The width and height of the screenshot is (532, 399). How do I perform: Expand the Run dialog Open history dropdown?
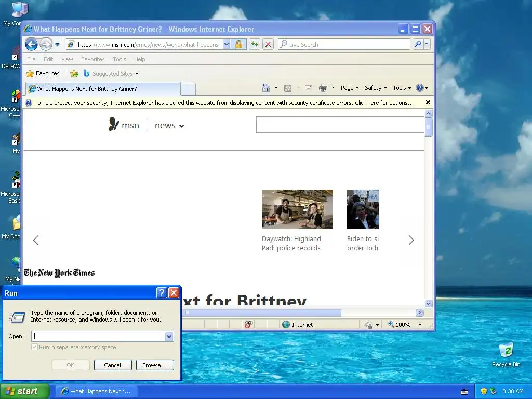tap(169, 336)
